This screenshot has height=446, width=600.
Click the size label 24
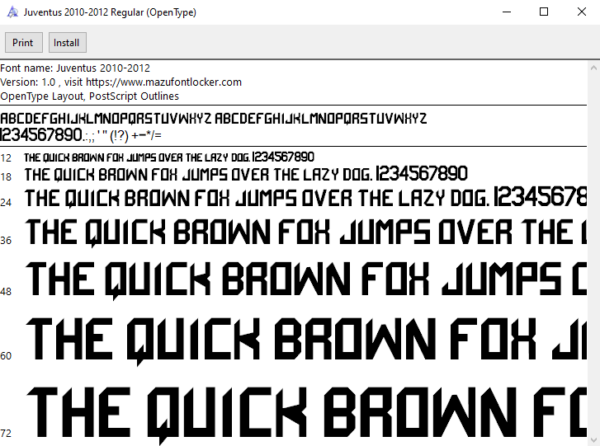[6, 202]
